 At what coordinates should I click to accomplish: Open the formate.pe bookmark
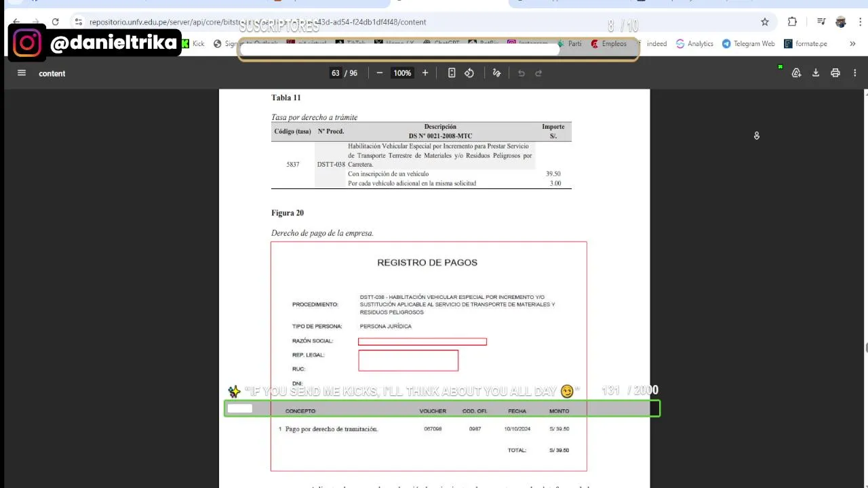pos(806,43)
